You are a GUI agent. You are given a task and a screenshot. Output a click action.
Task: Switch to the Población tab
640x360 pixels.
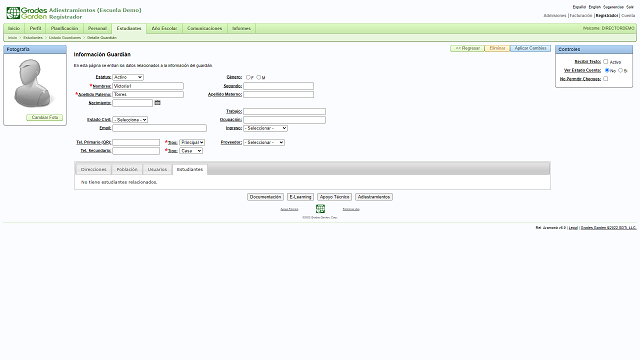pos(127,169)
